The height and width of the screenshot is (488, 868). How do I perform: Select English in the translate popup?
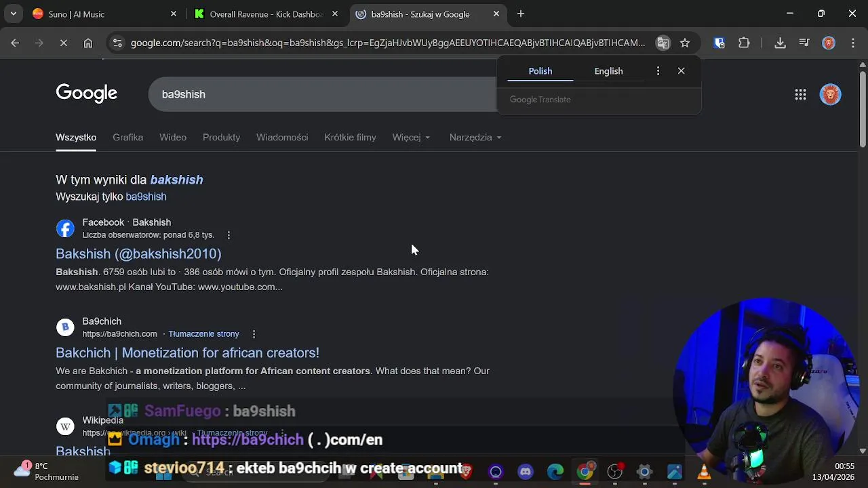[x=608, y=71]
